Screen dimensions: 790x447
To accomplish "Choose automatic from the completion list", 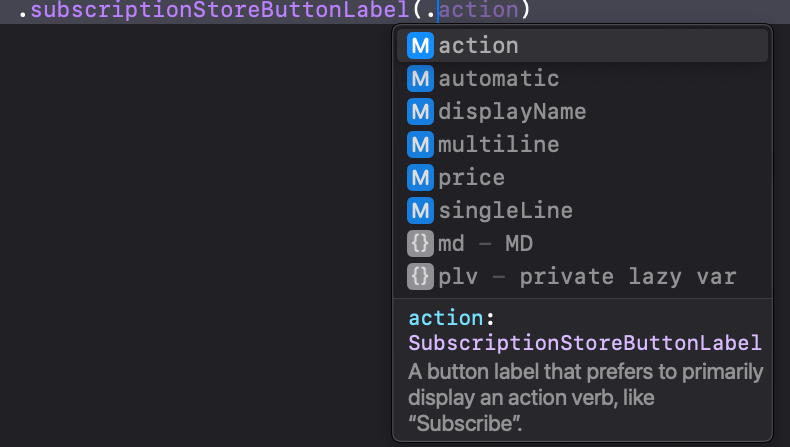I will pyautogui.click(x=582, y=79).
